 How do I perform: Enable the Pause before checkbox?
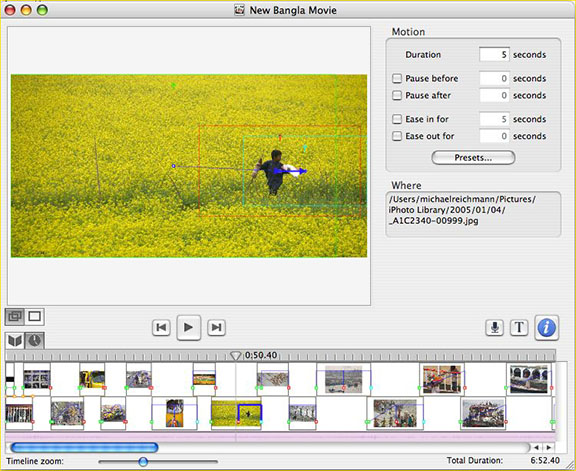397,78
